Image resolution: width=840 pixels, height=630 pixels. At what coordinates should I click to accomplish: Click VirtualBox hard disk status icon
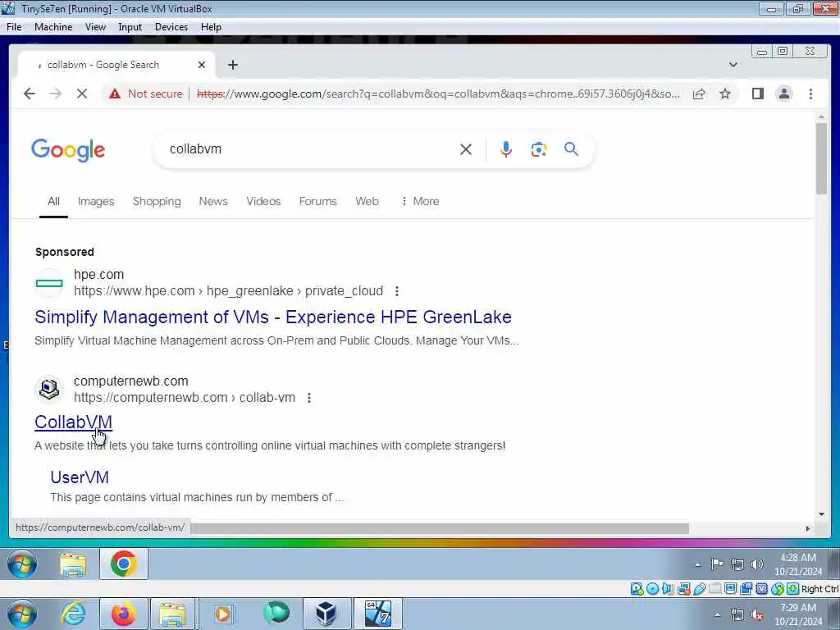[x=637, y=589]
